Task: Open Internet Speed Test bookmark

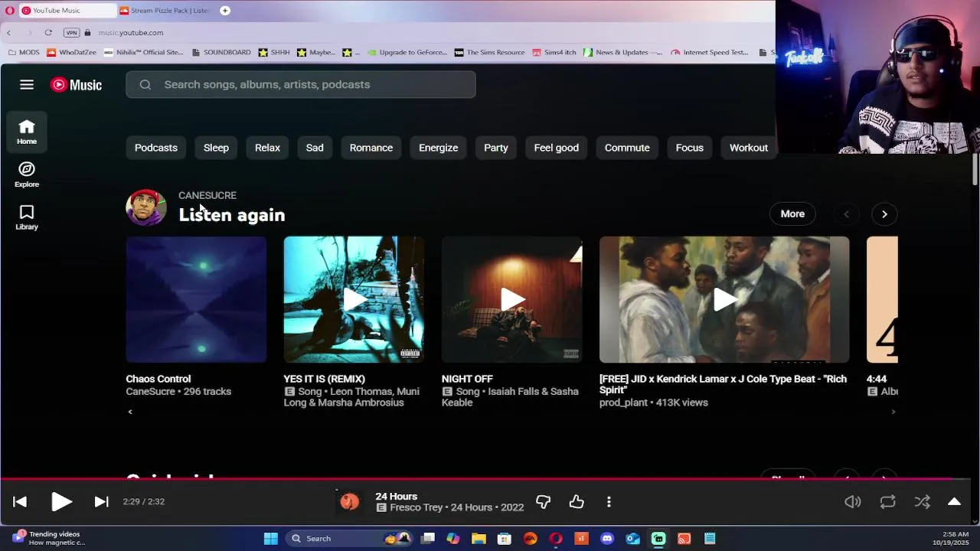Action: pyautogui.click(x=709, y=53)
